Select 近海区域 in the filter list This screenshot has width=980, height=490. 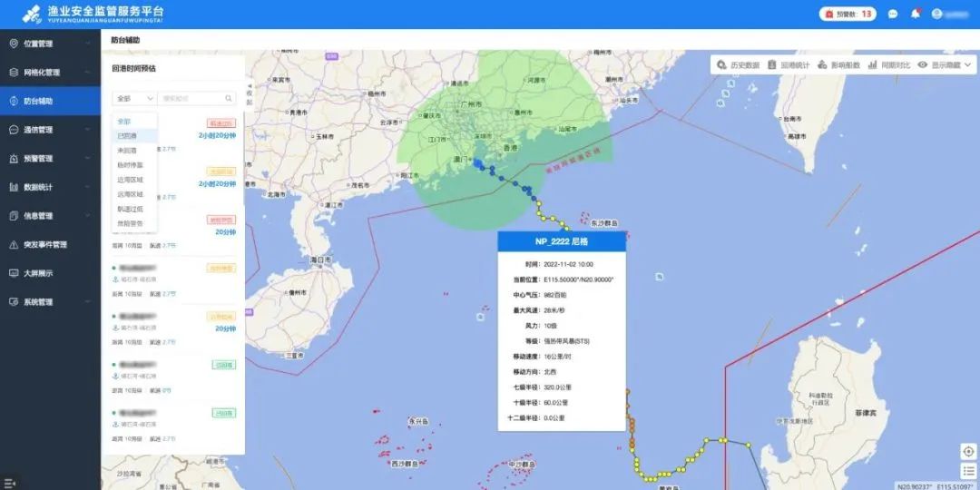(134, 180)
